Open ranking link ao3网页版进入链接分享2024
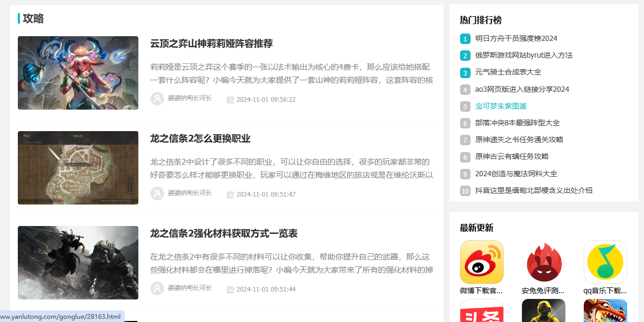 pos(522,89)
